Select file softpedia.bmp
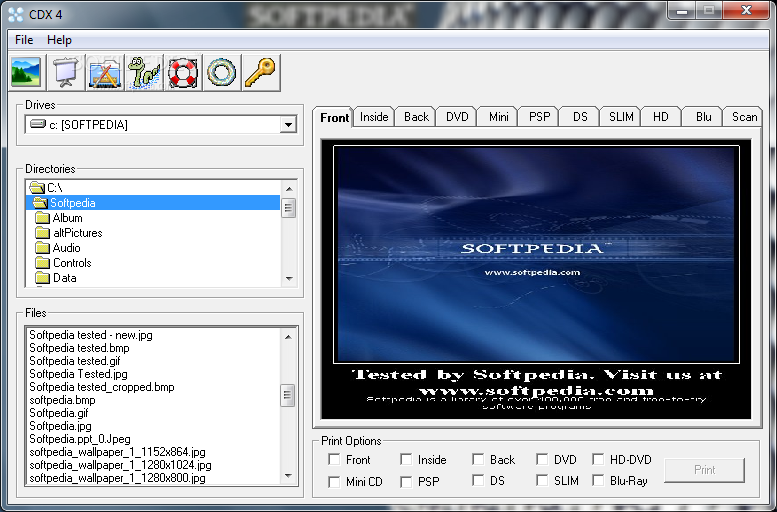Viewport: 777px width, 512px height. (62, 399)
